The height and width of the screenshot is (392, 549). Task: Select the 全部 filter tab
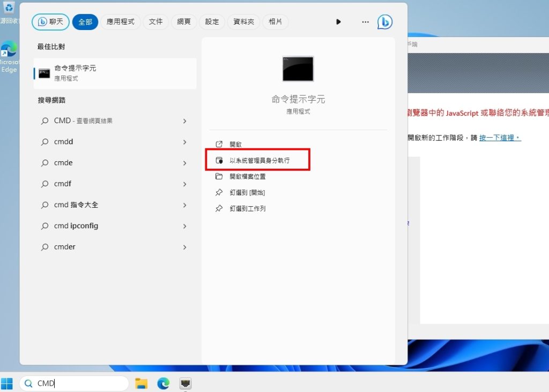click(85, 21)
